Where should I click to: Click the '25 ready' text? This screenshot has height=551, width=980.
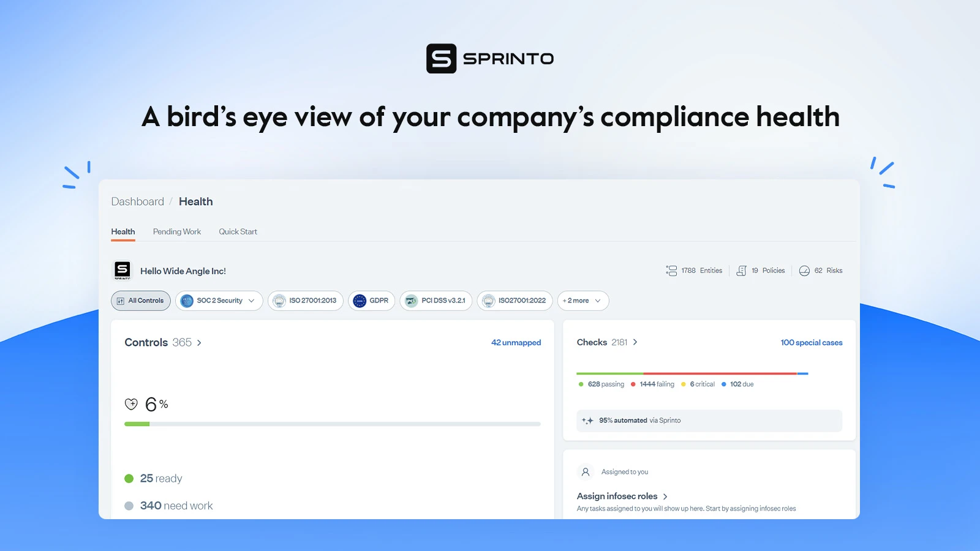[x=161, y=479]
